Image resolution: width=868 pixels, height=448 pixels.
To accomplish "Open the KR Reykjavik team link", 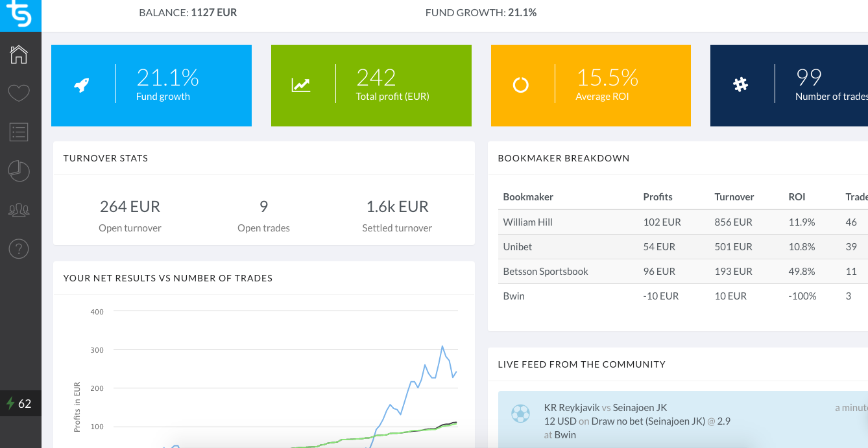I will [572, 408].
